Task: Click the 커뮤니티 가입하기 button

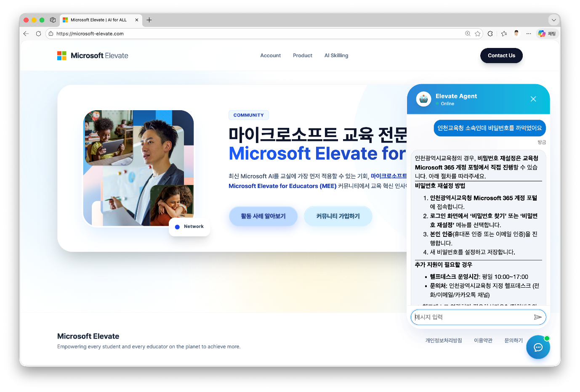Action: (x=338, y=216)
